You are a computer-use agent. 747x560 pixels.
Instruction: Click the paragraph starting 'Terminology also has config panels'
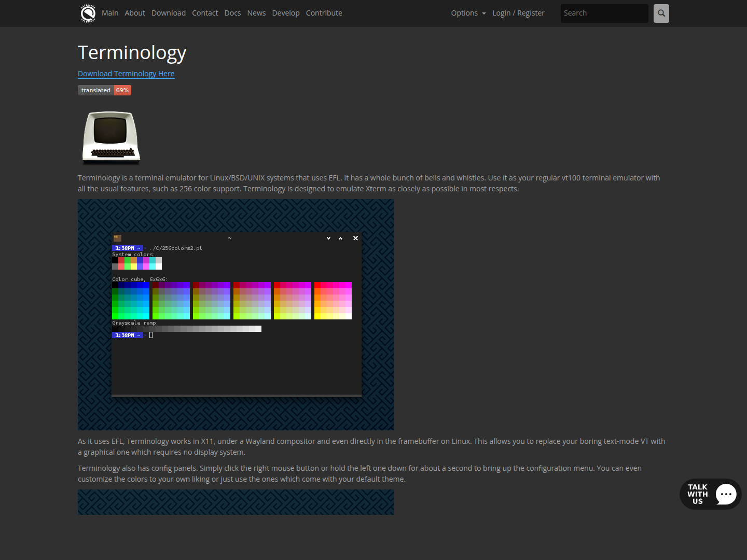pyautogui.click(x=360, y=473)
